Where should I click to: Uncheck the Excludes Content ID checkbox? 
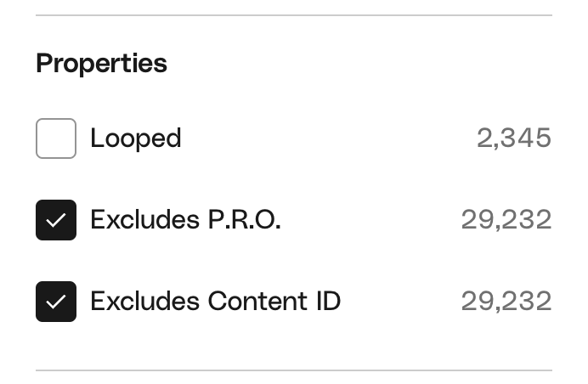tap(56, 302)
